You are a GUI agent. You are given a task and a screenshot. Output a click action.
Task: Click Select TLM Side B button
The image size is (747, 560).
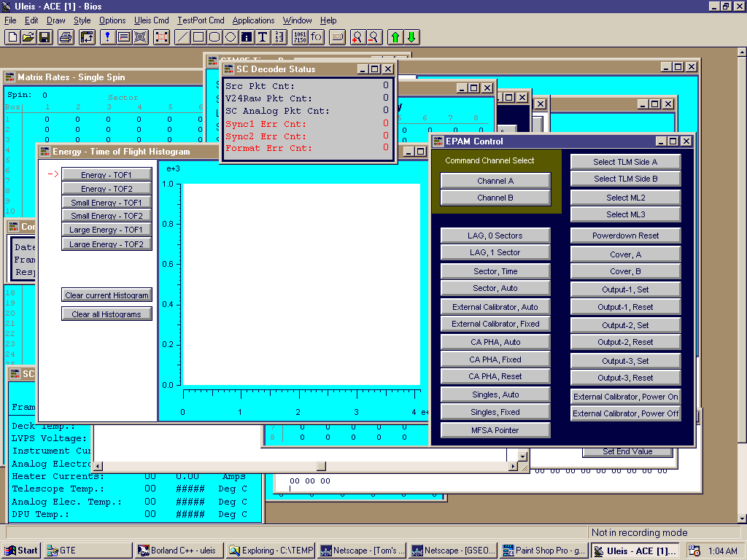point(625,179)
